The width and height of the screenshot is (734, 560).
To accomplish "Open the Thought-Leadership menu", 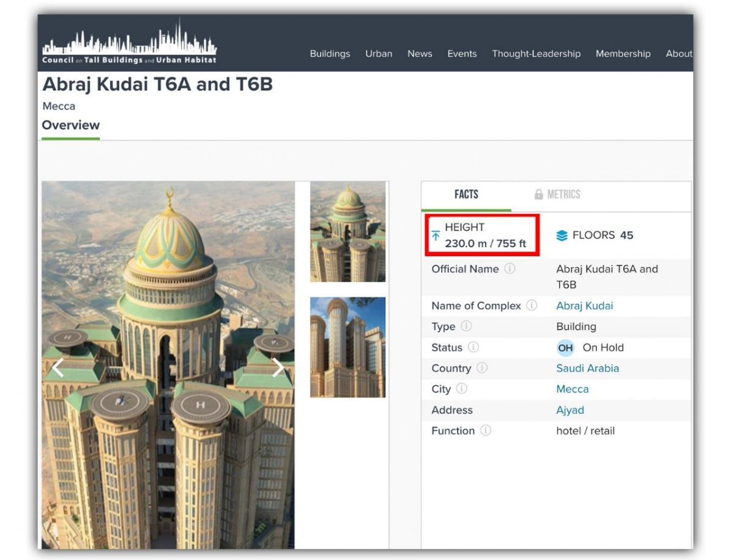I will pyautogui.click(x=536, y=54).
